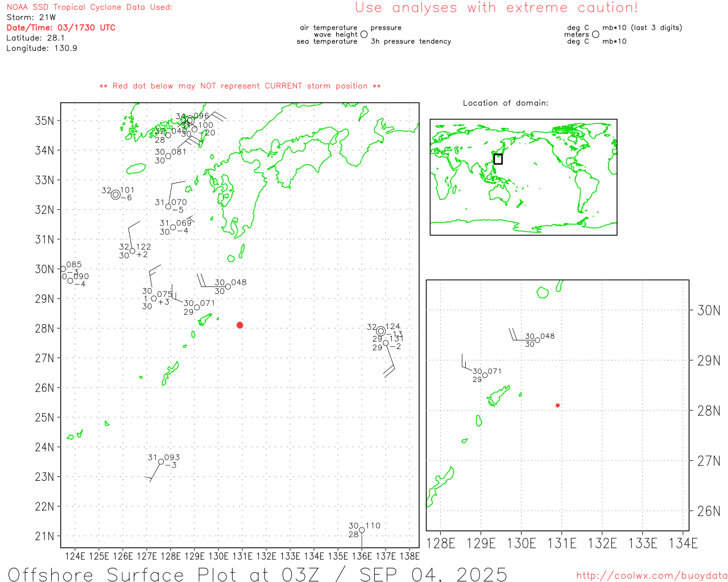Click the 131E longitude label on main map
This screenshot has width=728, height=582.
coord(242,556)
